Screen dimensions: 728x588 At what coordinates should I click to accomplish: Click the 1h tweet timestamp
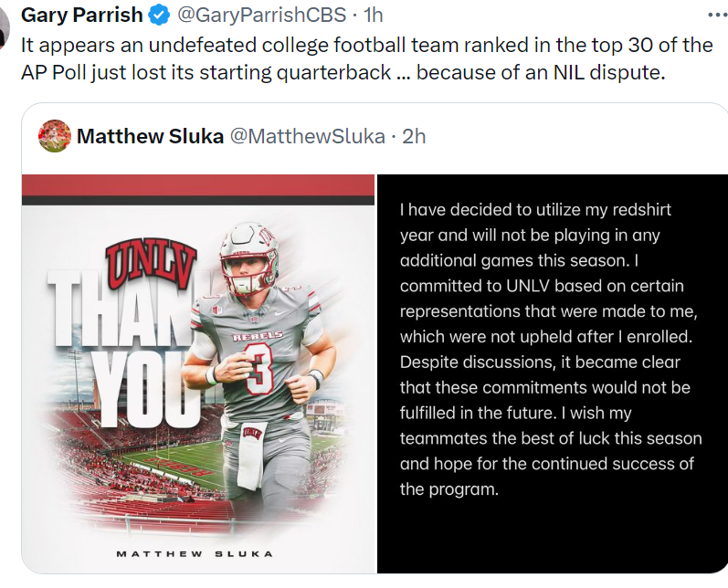[374, 16]
